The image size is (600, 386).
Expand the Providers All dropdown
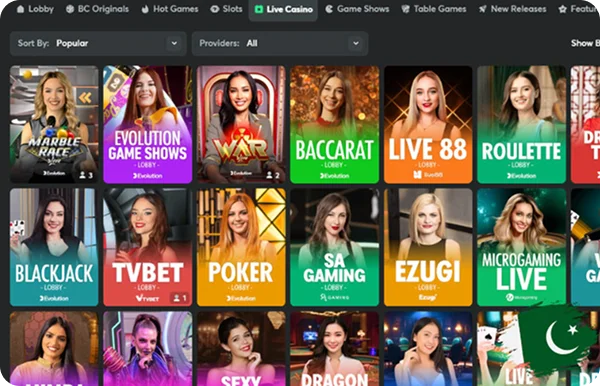coord(280,44)
